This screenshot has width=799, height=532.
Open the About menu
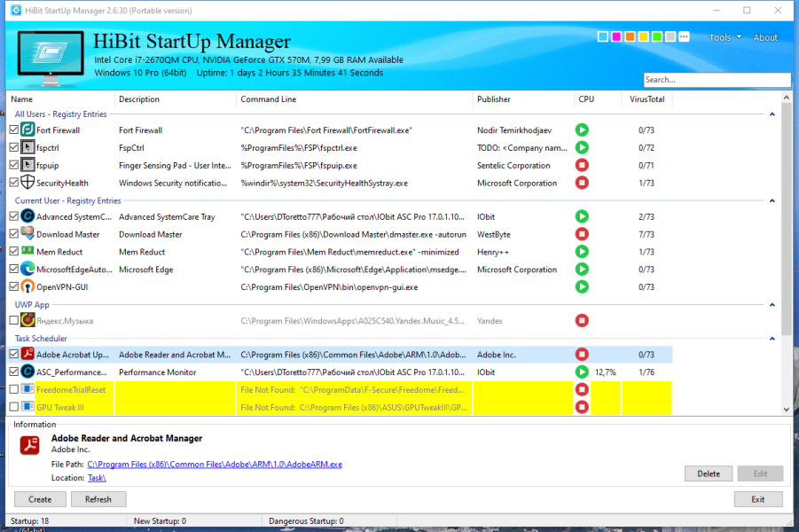(x=765, y=37)
